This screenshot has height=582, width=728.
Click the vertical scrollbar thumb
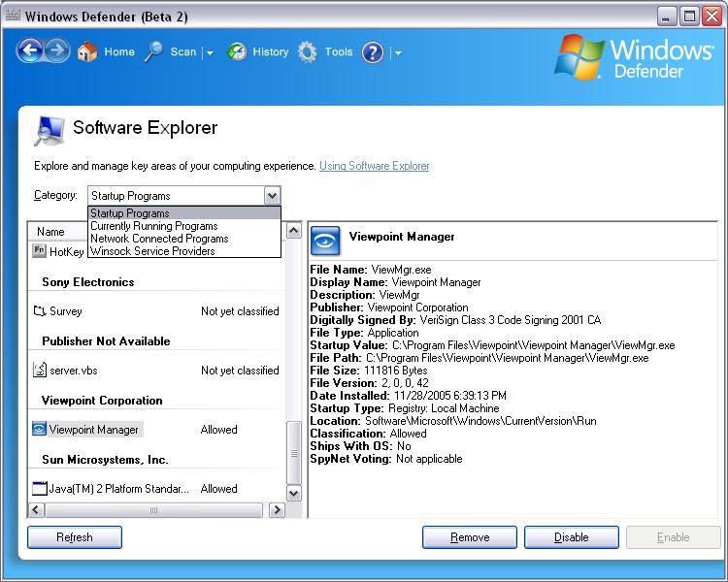point(293,453)
